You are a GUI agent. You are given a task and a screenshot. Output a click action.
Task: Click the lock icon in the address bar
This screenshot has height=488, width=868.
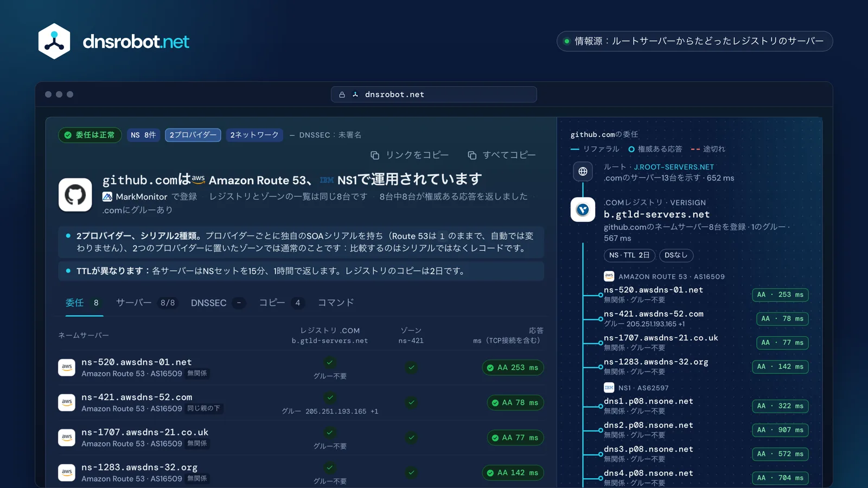[x=342, y=94]
